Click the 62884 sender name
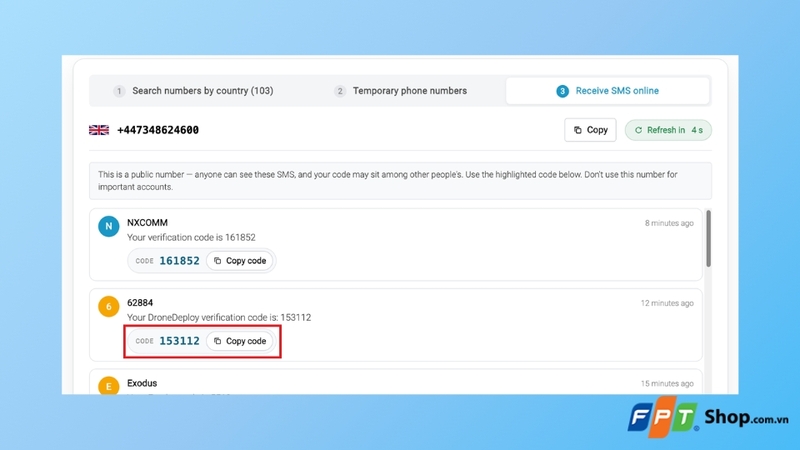This screenshot has height=450, width=800. pos(140,303)
